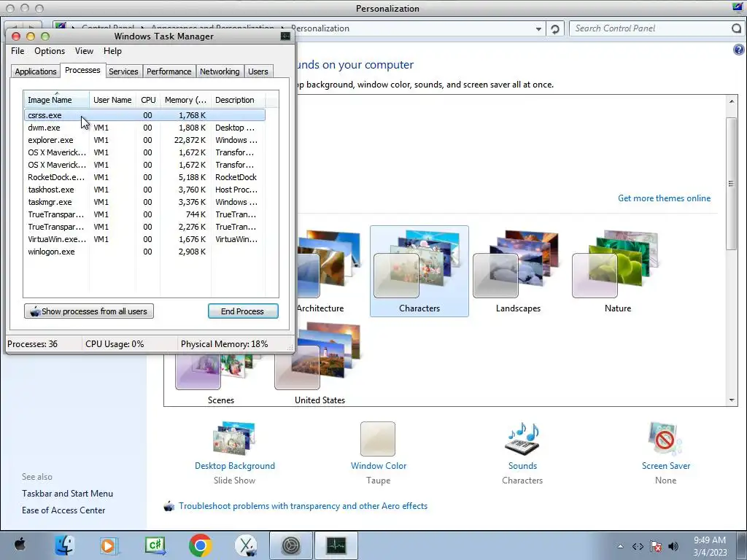This screenshot has height=560, width=747.
Task: Select the winlogon.exe process row
Action: coord(144,252)
